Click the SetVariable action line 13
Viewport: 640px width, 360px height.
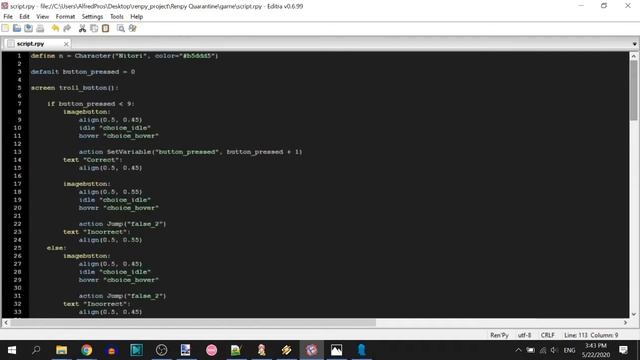[x=191, y=152]
